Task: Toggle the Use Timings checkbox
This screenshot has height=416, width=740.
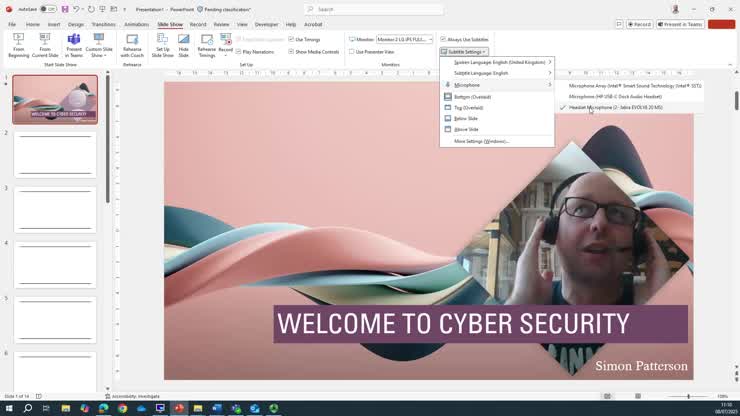Action: point(304,40)
